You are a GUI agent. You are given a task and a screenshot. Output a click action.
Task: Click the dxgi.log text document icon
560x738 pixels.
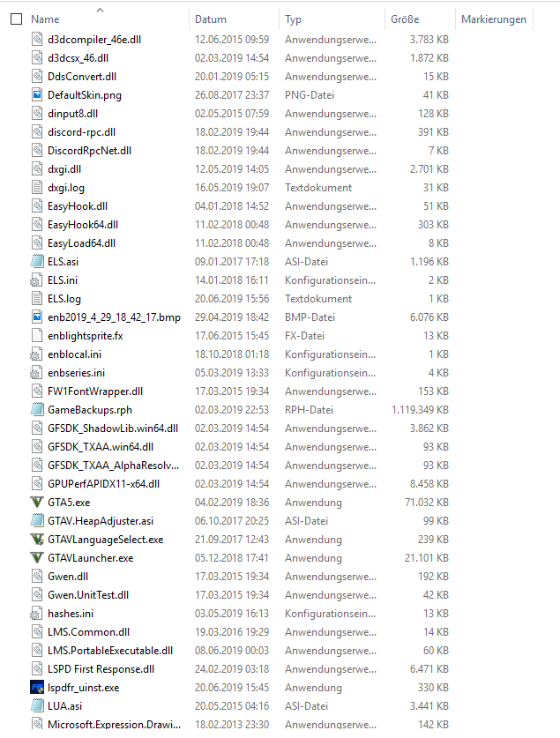tap(37, 187)
